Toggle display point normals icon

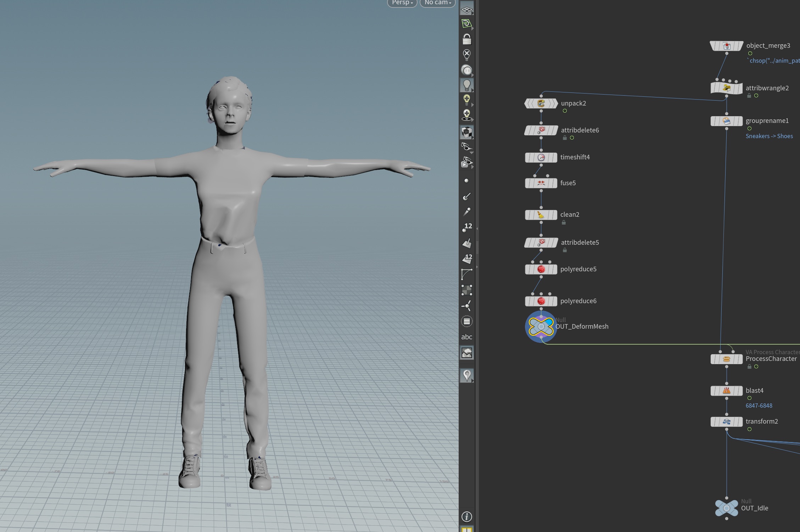coord(467,196)
